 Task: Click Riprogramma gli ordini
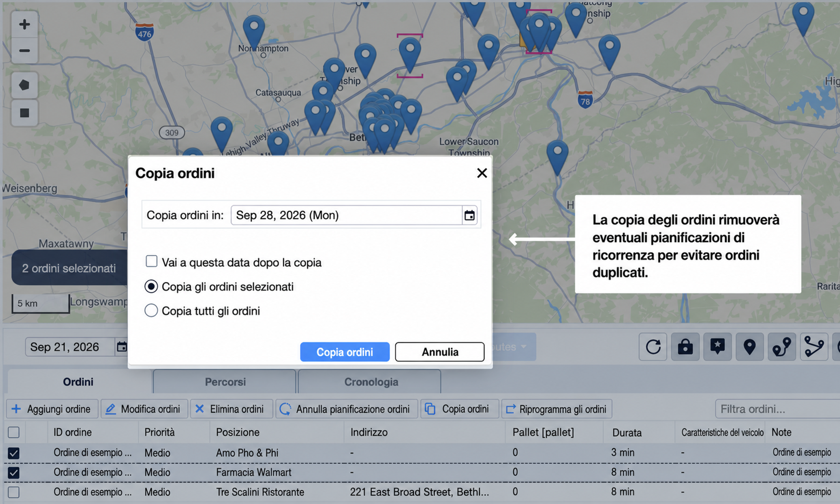(x=556, y=409)
